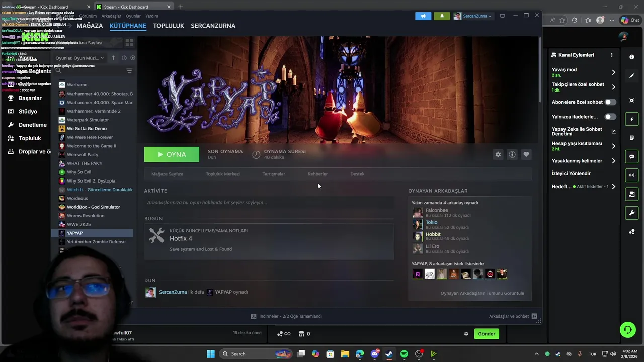Click the ready-to-play filter icon
This screenshot has width=644, height=362.
(x=133, y=58)
